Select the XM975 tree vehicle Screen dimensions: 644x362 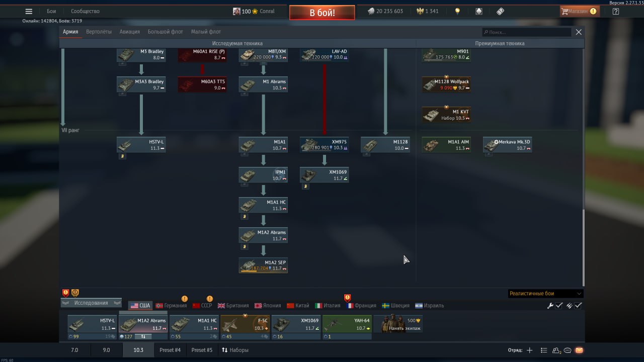click(325, 145)
